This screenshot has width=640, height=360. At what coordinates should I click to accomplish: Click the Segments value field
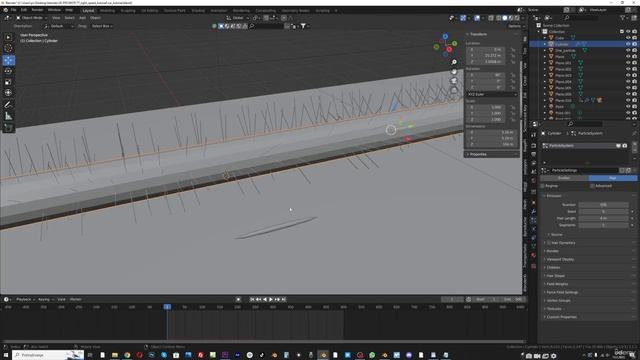pos(603,225)
